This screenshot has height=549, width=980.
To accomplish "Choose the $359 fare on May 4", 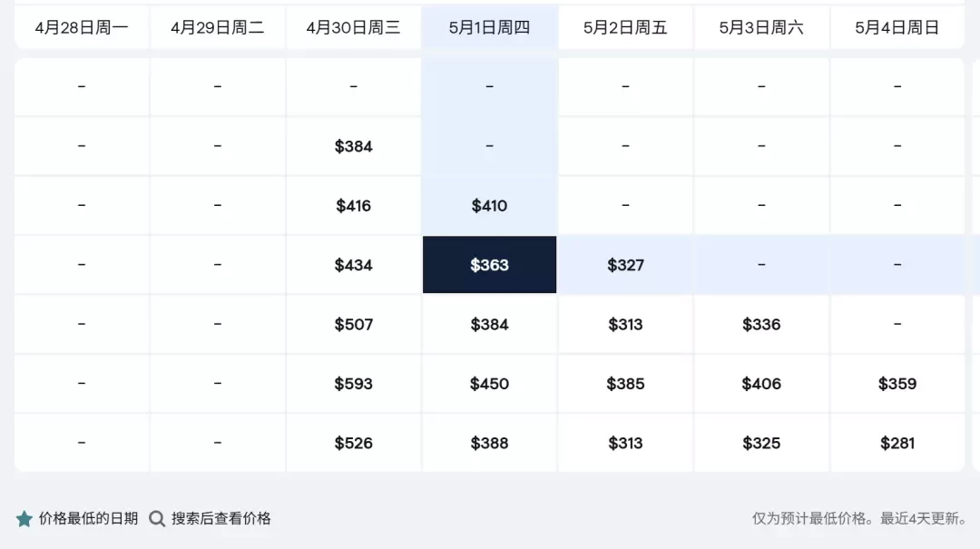I will 897,383.
